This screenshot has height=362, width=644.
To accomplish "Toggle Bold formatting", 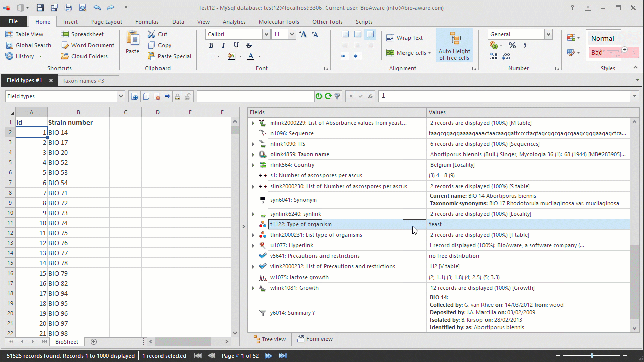I will click(x=211, y=45).
